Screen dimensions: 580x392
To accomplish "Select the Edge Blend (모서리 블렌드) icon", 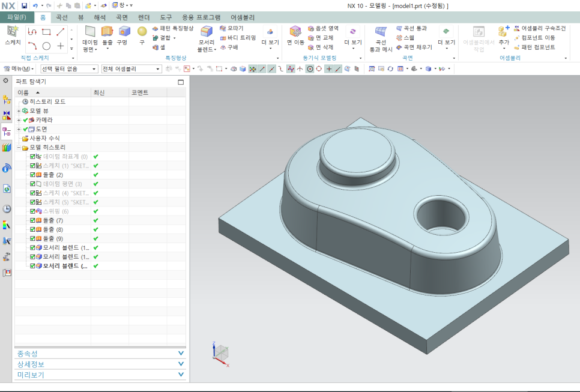I will (x=206, y=31).
